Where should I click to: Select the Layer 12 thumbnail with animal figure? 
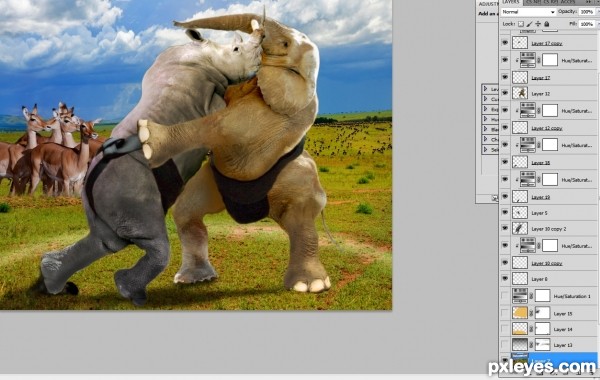520,93
